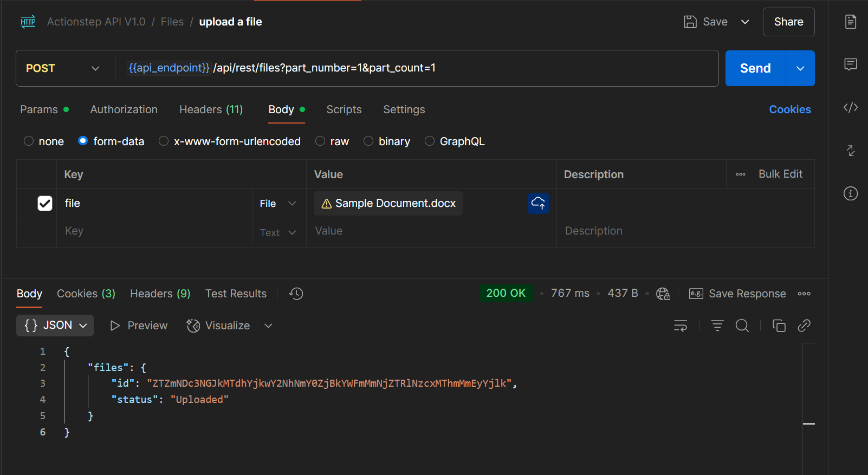
Task: Switch to the Params tab
Action: point(44,109)
